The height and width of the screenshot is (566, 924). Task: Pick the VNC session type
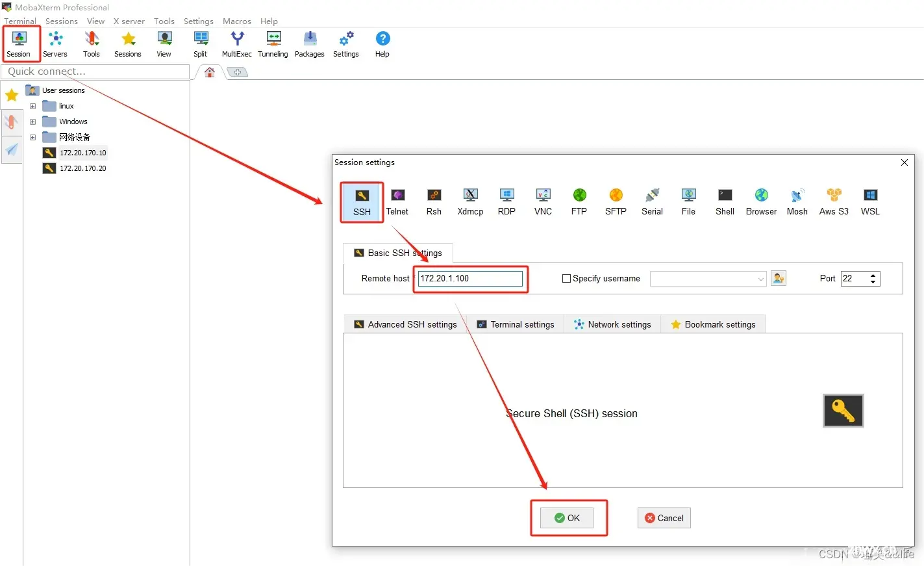point(543,202)
